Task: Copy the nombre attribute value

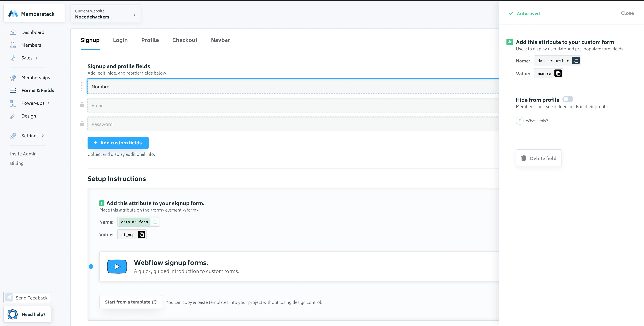Action: coord(558,73)
